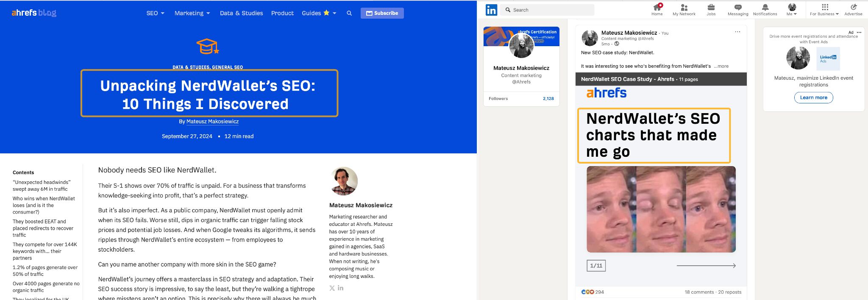Jump to "Who wins when NerdWallet loses" section
This screenshot has width=868, height=300.
coord(44,205)
